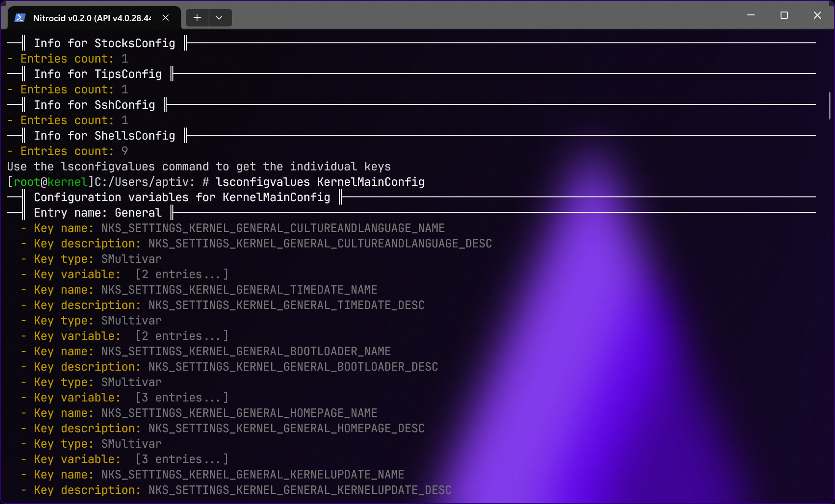The width and height of the screenshot is (835, 504).
Task: Click the root@kernel prompt text
Action: click(50, 182)
